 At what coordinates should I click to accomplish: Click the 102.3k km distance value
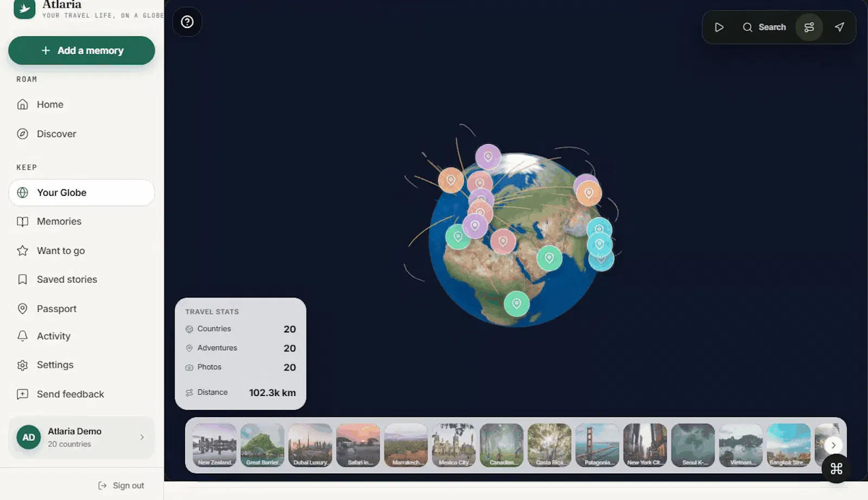[272, 393]
